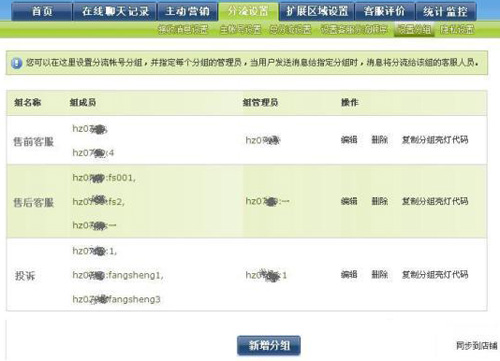Select the 售后客服 group name

[x=33, y=203]
